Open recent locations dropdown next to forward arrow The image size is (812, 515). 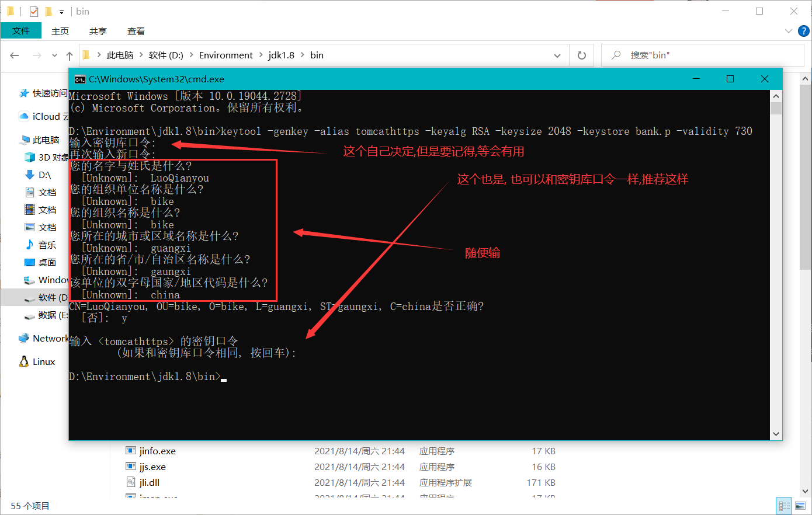[x=54, y=55]
